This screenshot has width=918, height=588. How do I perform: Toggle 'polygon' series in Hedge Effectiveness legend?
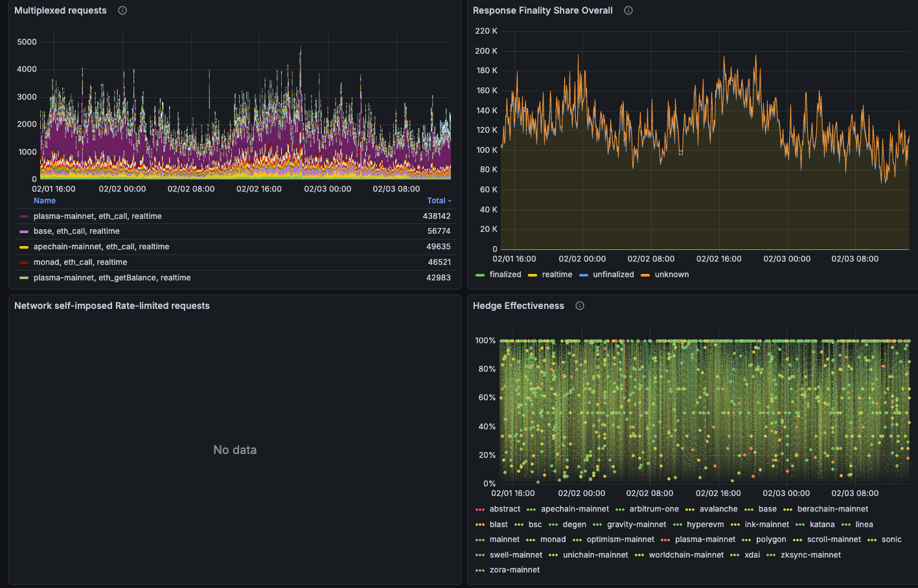[x=770, y=539]
